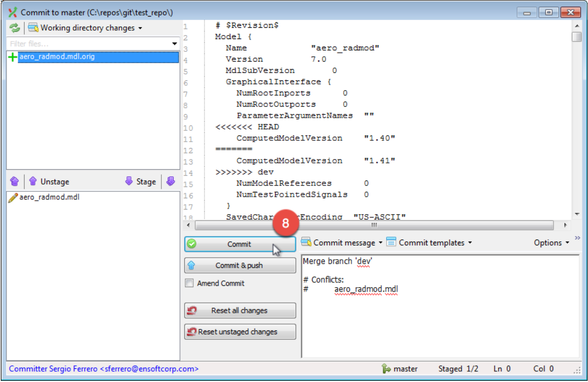Open Working directory changes dropdown
588x382 pixels.
coord(85,28)
